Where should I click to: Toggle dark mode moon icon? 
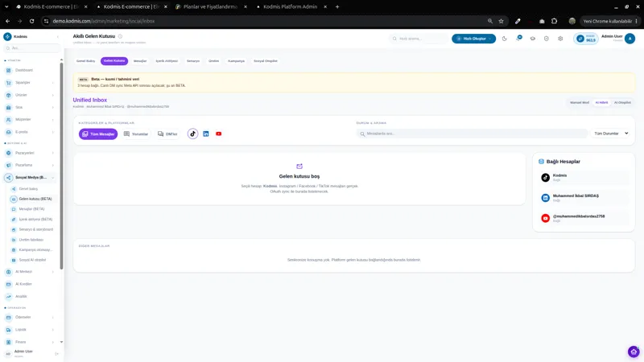point(505,39)
